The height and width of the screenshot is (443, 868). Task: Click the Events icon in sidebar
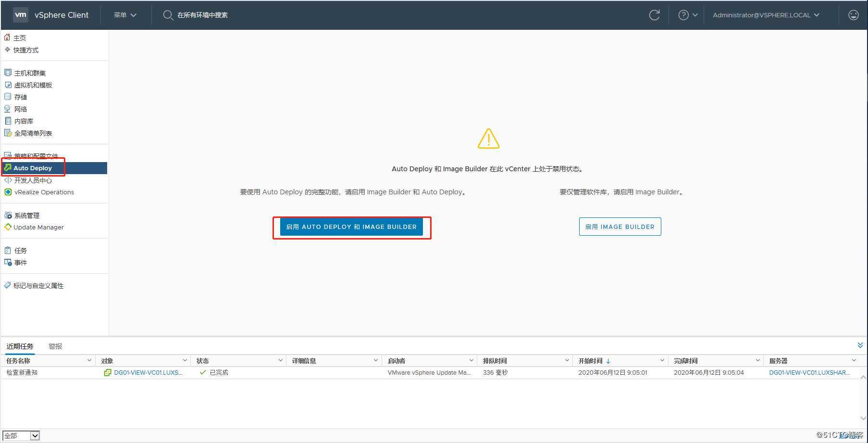point(8,262)
